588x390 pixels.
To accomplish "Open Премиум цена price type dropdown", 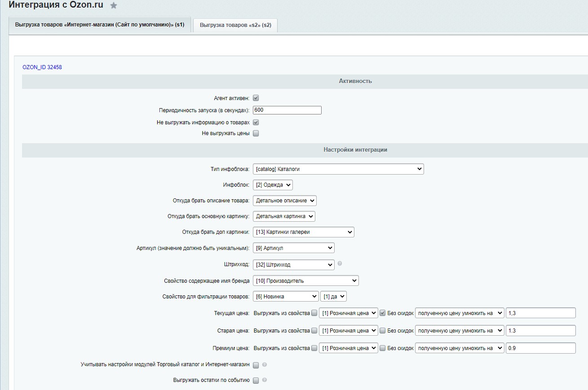I will (x=349, y=348).
